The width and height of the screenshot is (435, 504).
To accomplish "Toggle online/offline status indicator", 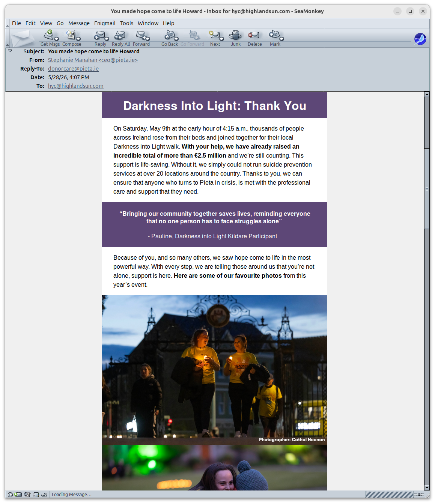I will pos(419,495).
